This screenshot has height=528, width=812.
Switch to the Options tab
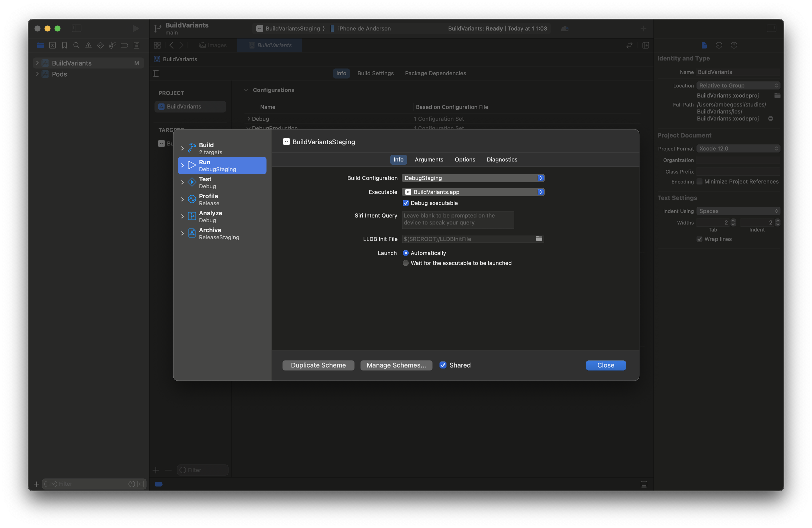pos(465,159)
